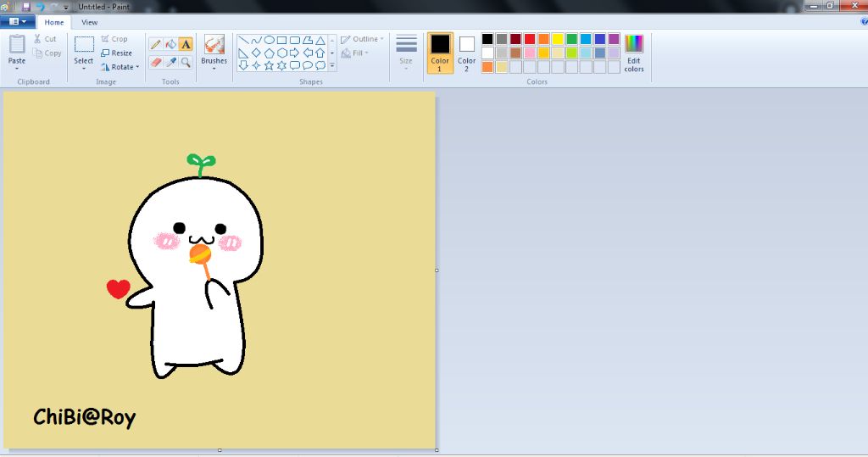This screenshot has height=457, width=868.
Task: Choose the Pentagon shape
Action: [x=269, y=53]
